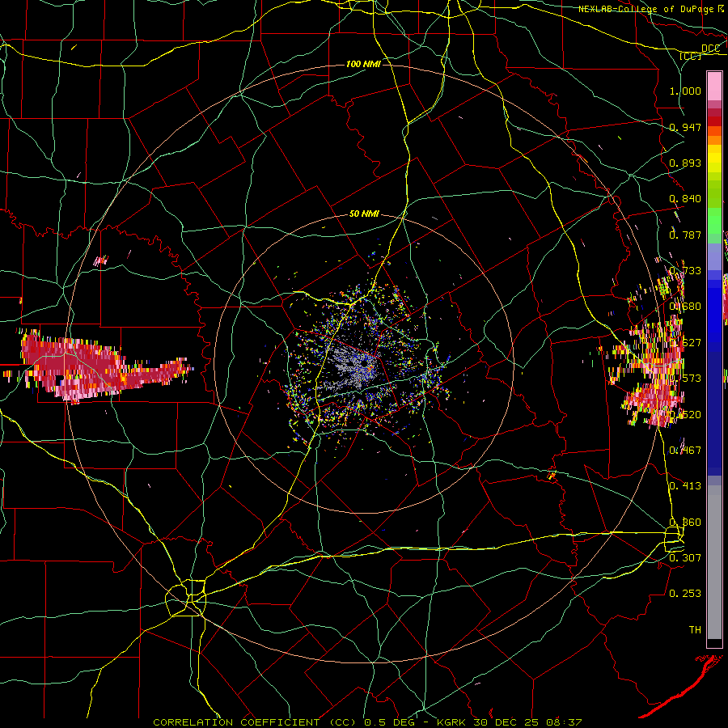Select the 0.520 legend value

click(x=685, y=415)
